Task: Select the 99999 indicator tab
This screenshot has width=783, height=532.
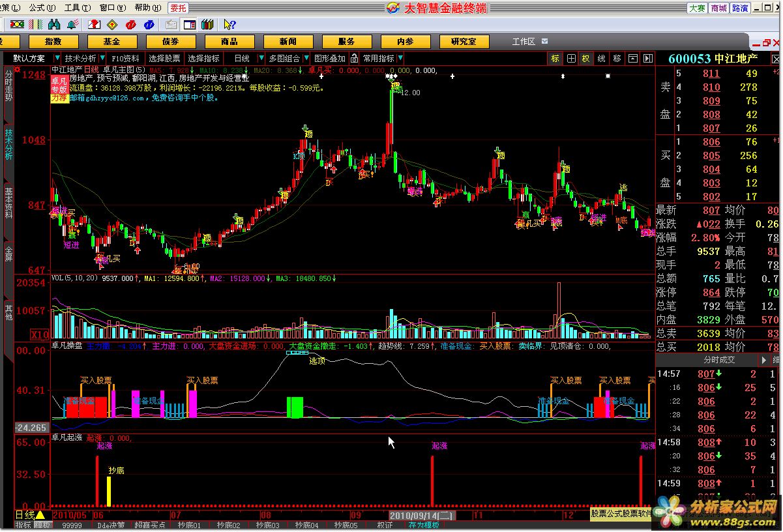Action: coord(71,525)
